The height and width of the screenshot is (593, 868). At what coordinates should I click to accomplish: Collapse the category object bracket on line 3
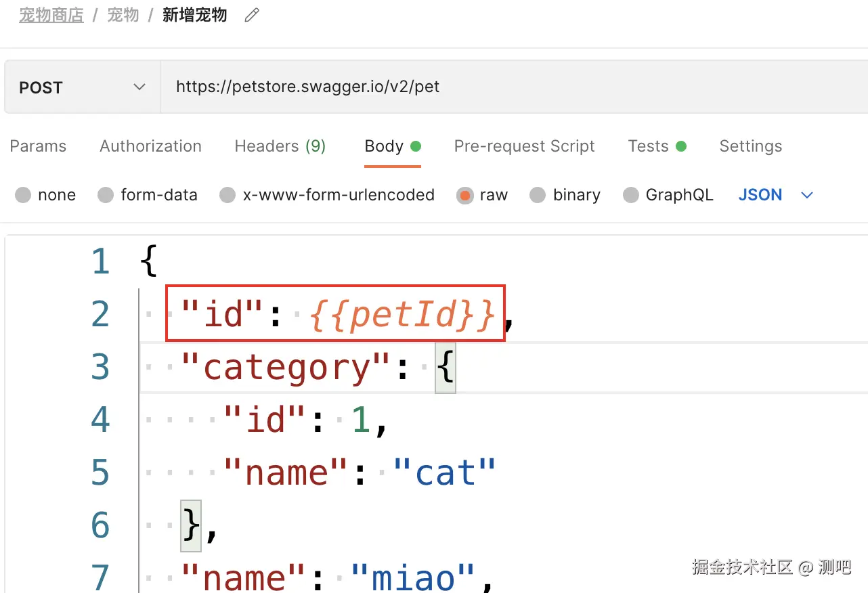click(x=445, y=368)
